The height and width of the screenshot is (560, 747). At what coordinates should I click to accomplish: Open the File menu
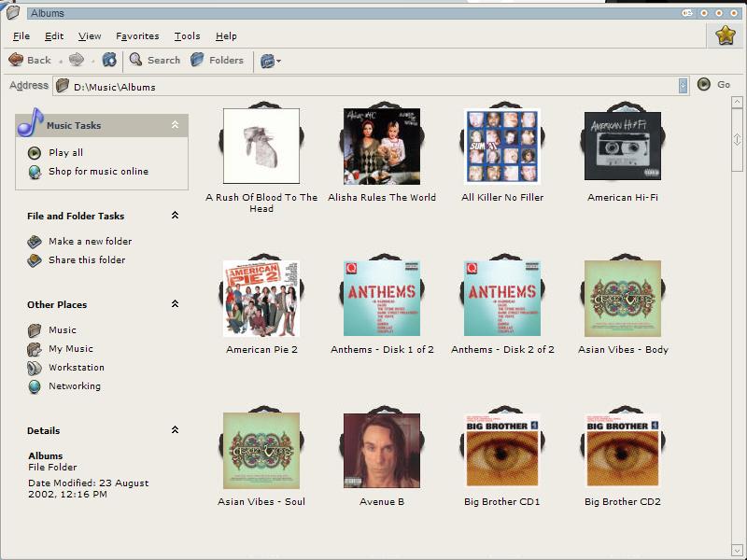coord(21,36)
